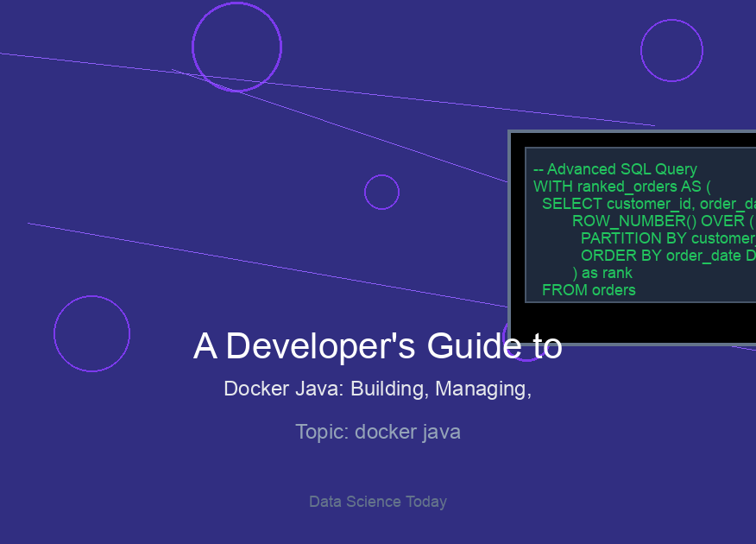Select the gray border of the code block
Viewport: 756px width, 544px height.
510,233
